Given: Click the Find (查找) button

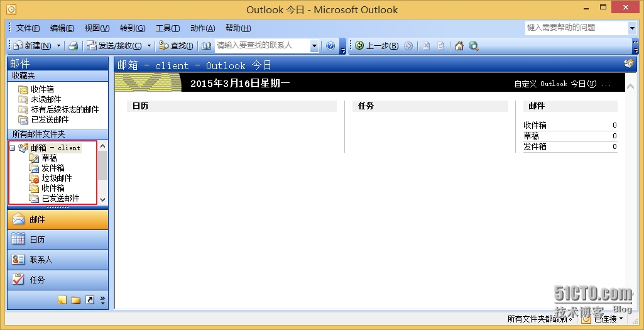Looking at the screenshot, I should (x=176, y=46).
